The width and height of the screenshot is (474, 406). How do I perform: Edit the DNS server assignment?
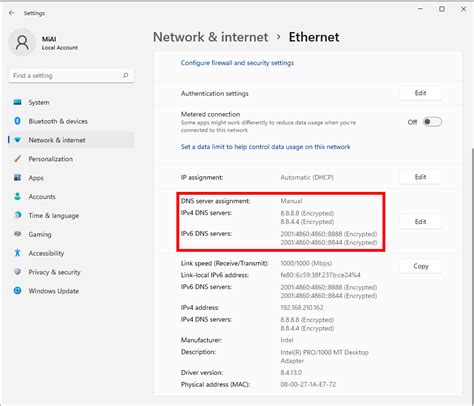coord(420,222)
